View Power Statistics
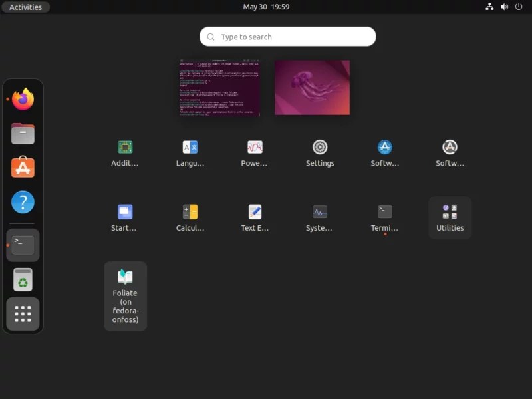 pyautogui.click(x=255, y=152)
